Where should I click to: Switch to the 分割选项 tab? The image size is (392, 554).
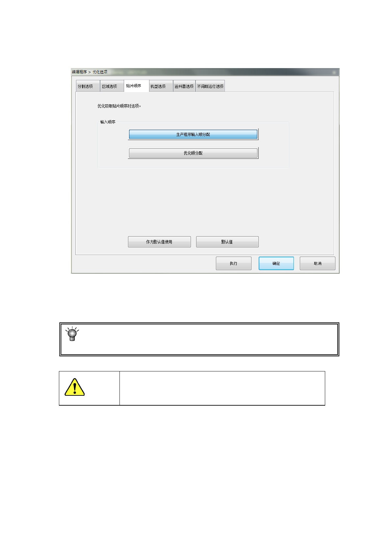tap(88, 86)
